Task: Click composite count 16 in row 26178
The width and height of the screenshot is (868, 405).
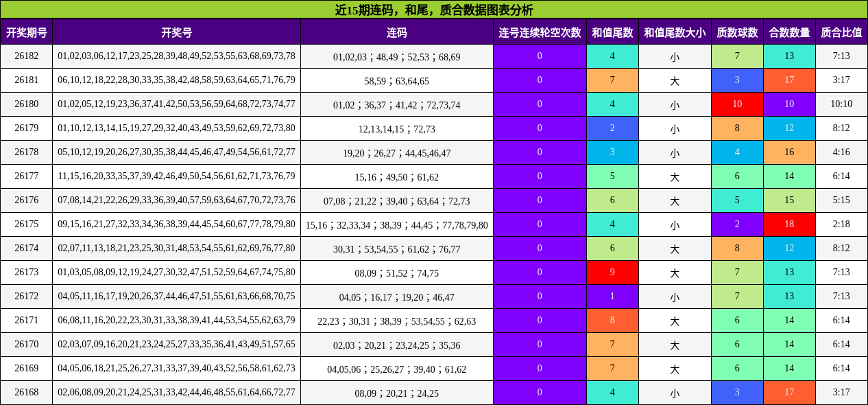Action: pos(789,152)
